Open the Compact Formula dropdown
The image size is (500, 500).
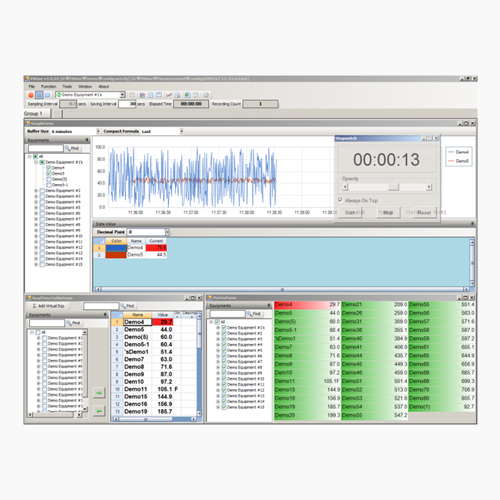click(x=182, y=131)
